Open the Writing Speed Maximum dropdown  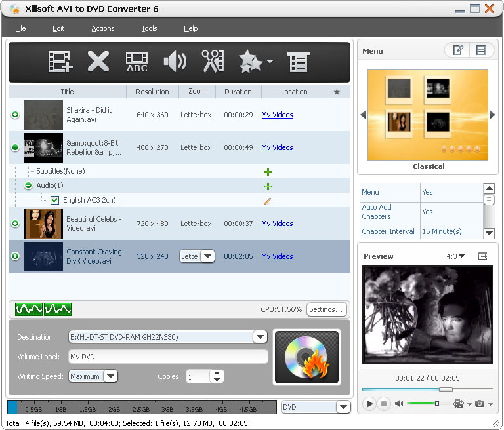click(110, 376)
